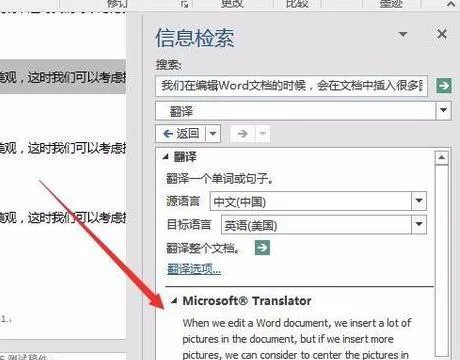This screenshot has height=360, width=460.
Task: Click the 翻译一个单词或句子 text
Action: tap(220, 179)
